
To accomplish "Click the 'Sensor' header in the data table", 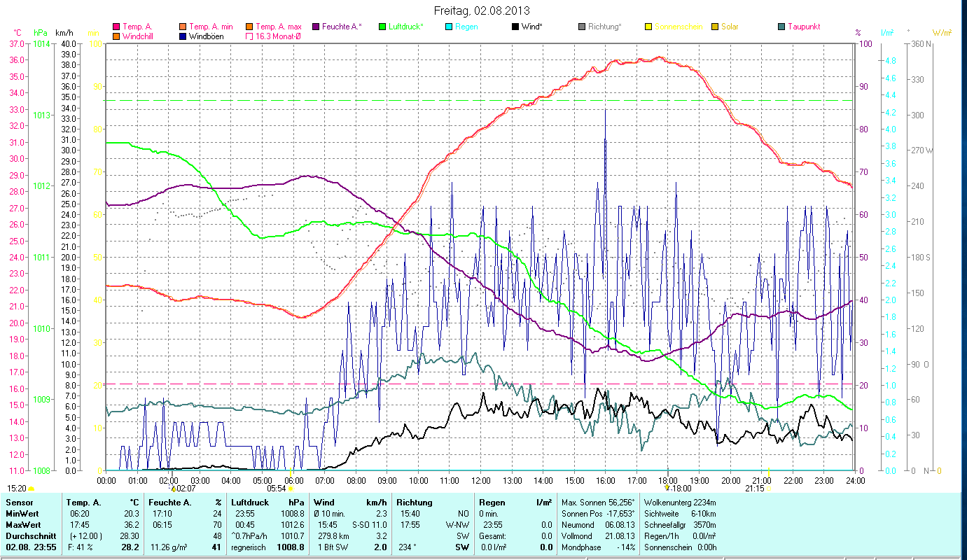I will click(x=19, y=503).
